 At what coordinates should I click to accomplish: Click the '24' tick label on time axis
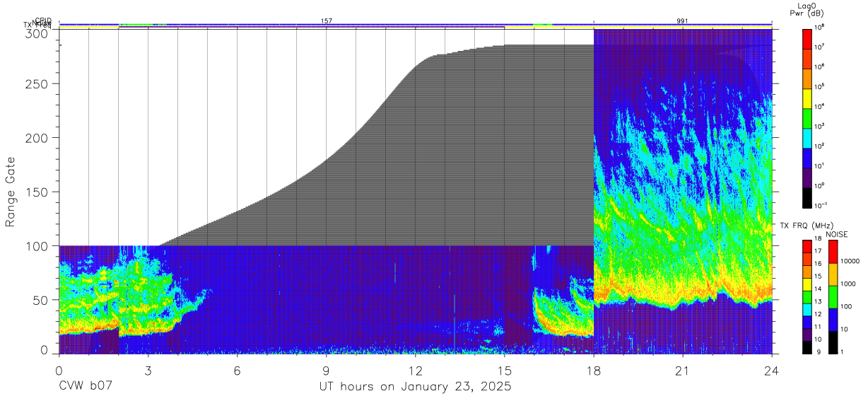pyautogui.click(x=771, y=371)
